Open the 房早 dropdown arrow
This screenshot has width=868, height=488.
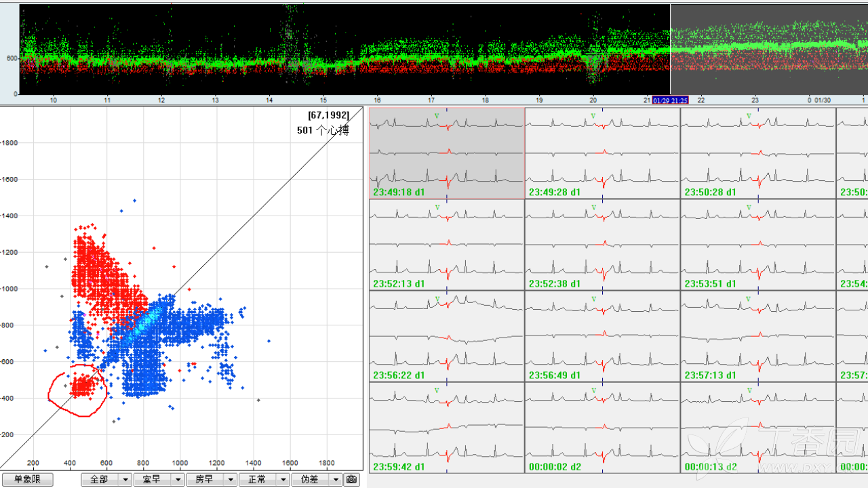click(230, 479)
